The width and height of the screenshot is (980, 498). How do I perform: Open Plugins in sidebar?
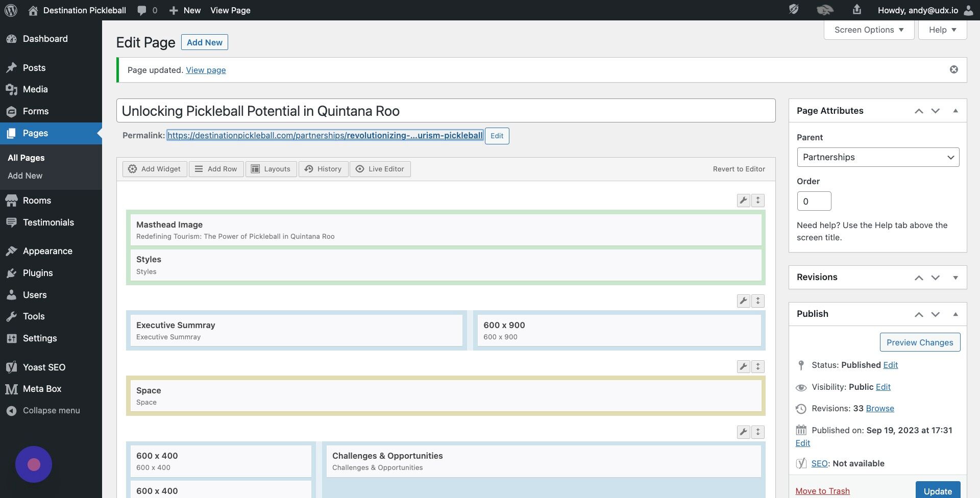tap(51, 273)
